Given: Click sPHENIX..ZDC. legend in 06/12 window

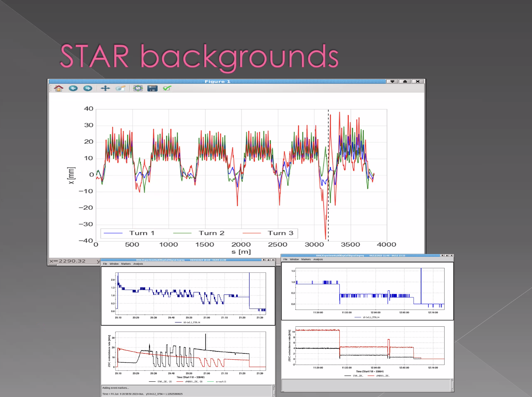Looking at the screenshot, I should (x=379, y=376).
